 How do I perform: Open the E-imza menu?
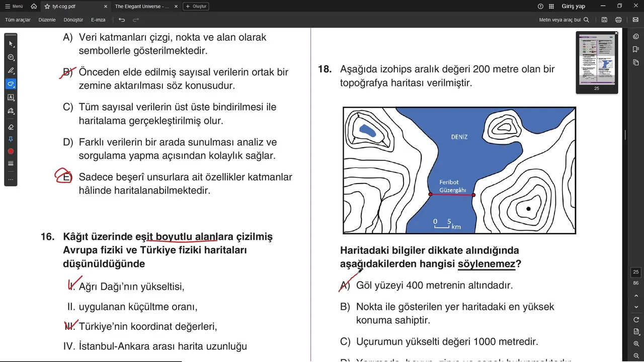tap(98, 20)
